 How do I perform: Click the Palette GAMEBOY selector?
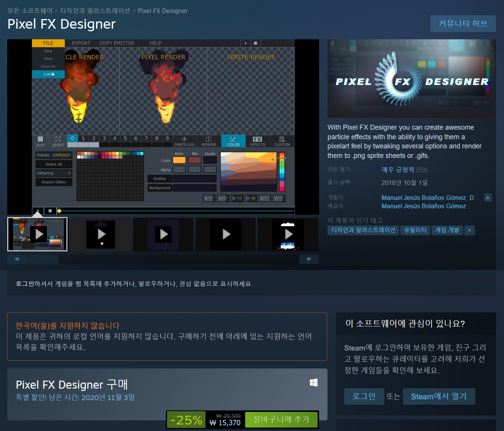(54, 155)
